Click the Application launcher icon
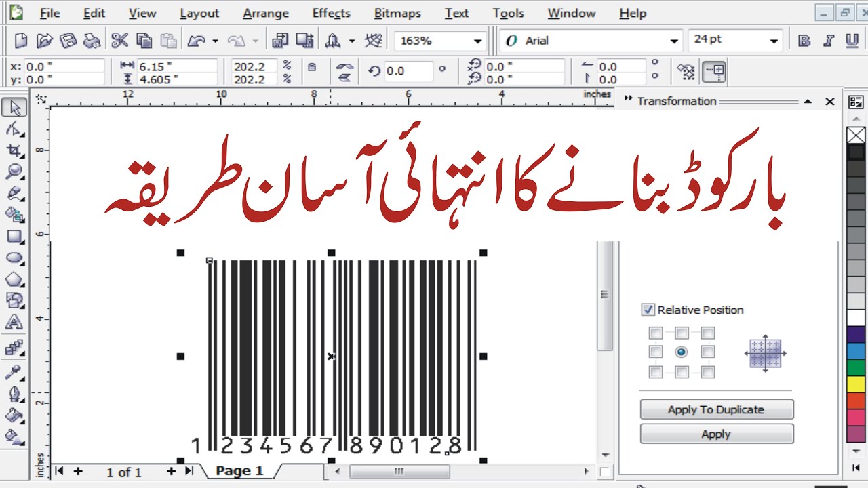 (x=333, y=41)
